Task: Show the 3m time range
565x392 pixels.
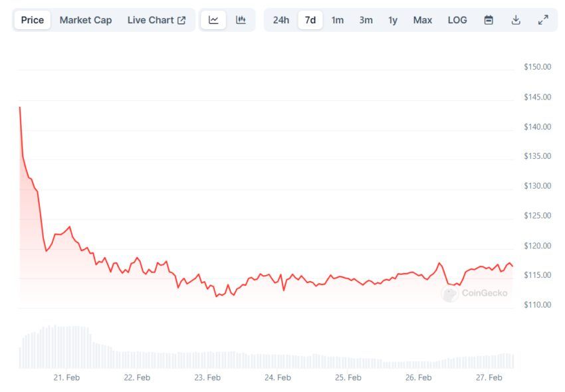Action: coord(366,20)
